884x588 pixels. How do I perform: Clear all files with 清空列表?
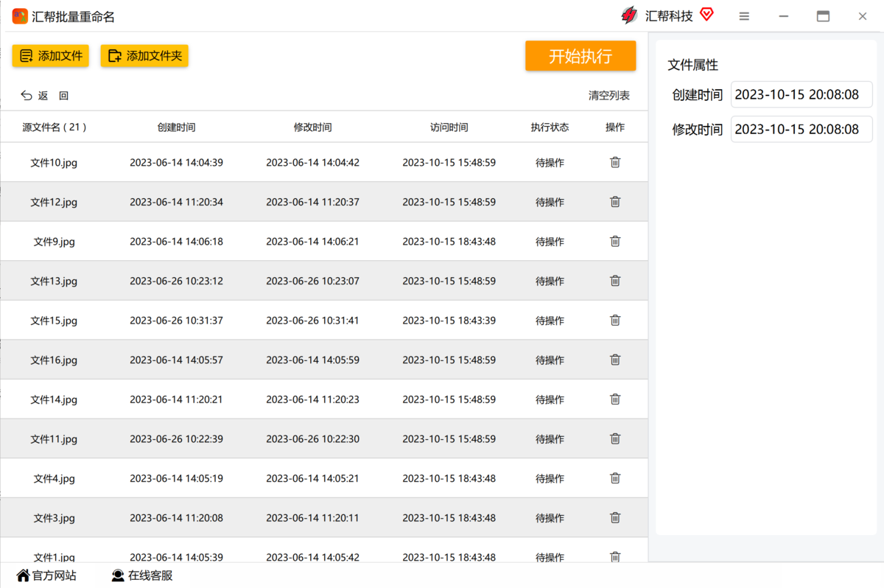pos(608,96)
